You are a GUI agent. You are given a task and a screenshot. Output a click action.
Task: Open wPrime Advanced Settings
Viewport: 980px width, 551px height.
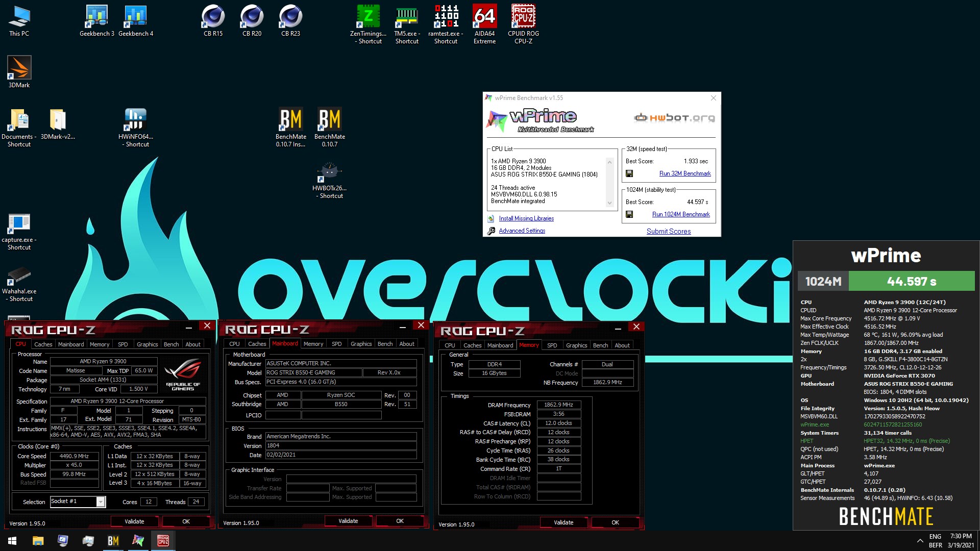[x=522, y=231]
